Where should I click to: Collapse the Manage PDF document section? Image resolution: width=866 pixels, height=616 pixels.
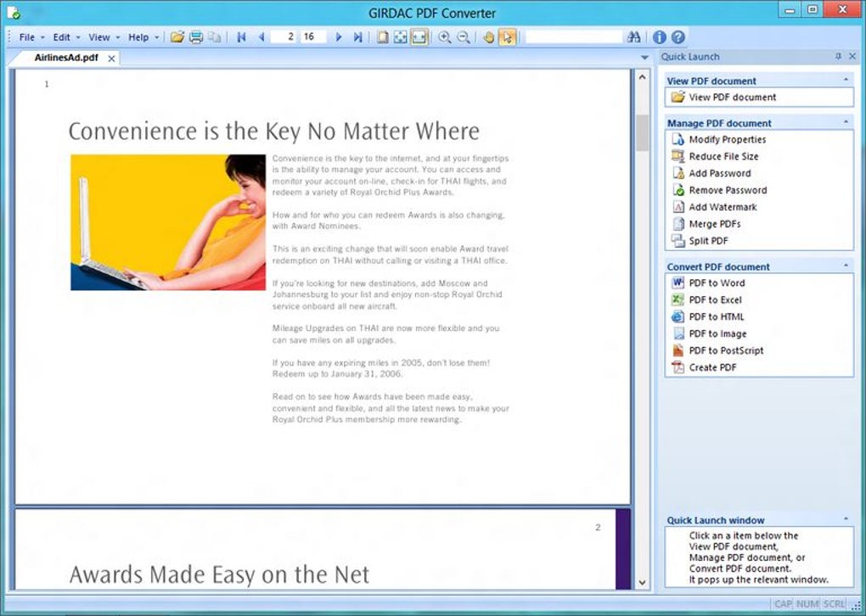pyautogui.click(x=846, y=122)
